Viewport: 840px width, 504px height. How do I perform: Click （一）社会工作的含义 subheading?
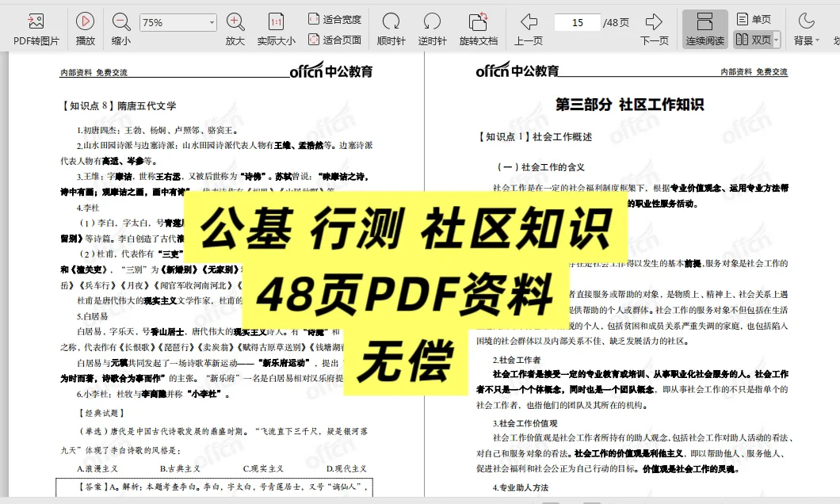541,167
